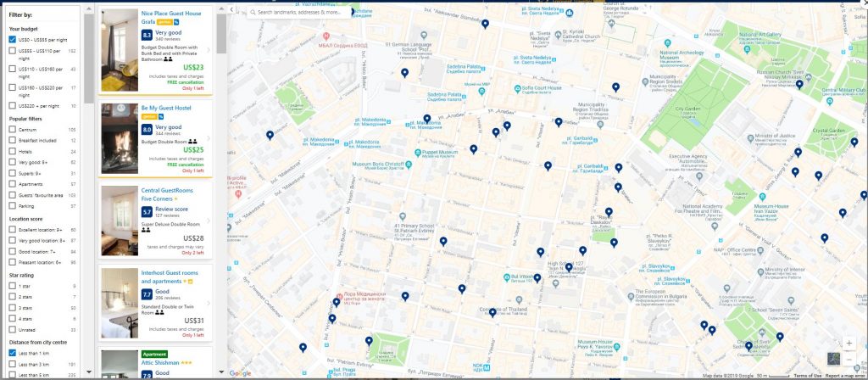Collapse the hotel list panel arrow
Viewport: 868px width, 380px height.
(232, 9)
